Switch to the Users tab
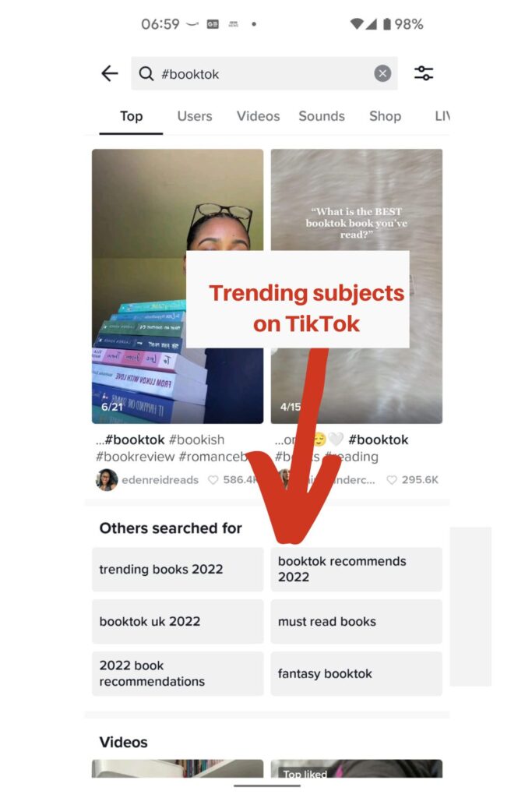Screen dimensions: 532x798 [194, 116]
